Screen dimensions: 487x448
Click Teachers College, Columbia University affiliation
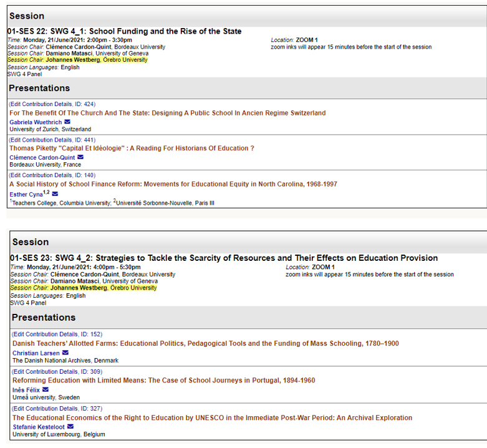point(60,203)
